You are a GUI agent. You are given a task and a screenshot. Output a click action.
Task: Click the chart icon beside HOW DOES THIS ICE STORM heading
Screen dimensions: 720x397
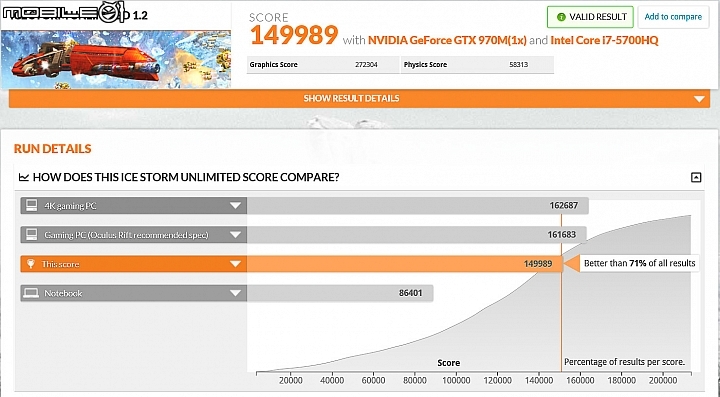tap(24, 177)
